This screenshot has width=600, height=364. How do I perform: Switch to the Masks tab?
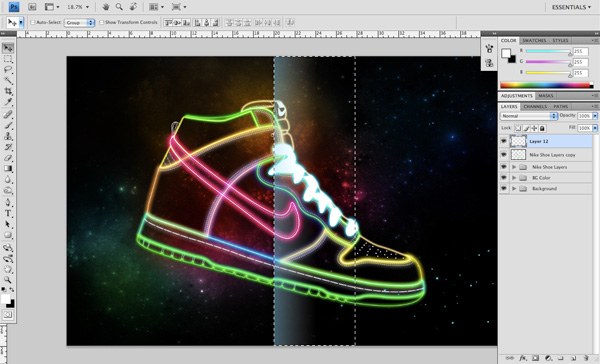[546, 96]
